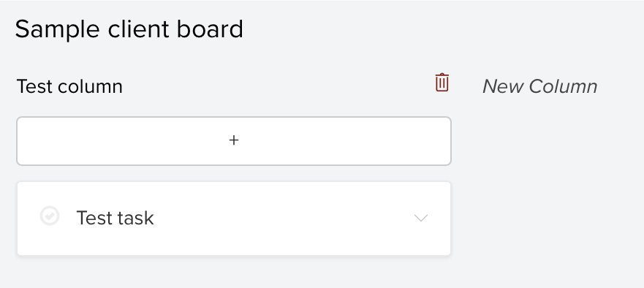Select the Test column title text
644x288 pixels.
(70, 86)
